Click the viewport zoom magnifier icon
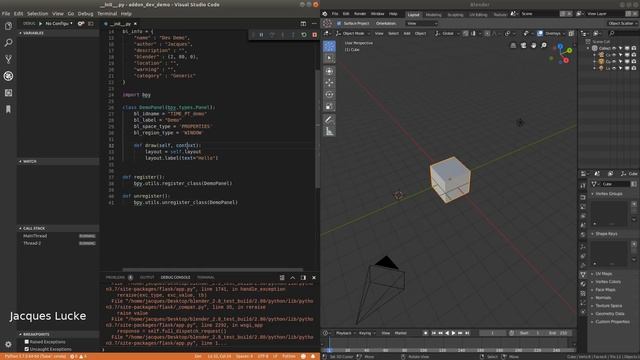The width and height of the screenshot is (640, 360). tap(544, 45)
